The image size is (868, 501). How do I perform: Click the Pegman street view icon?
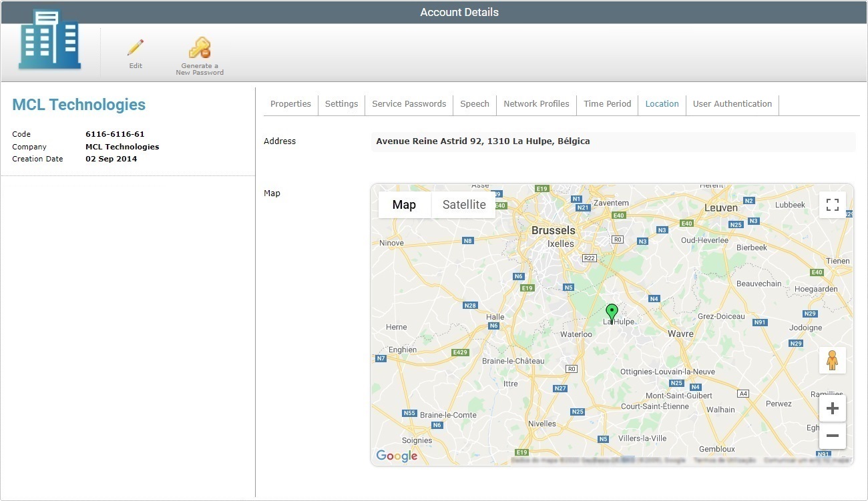pos(832,360)
